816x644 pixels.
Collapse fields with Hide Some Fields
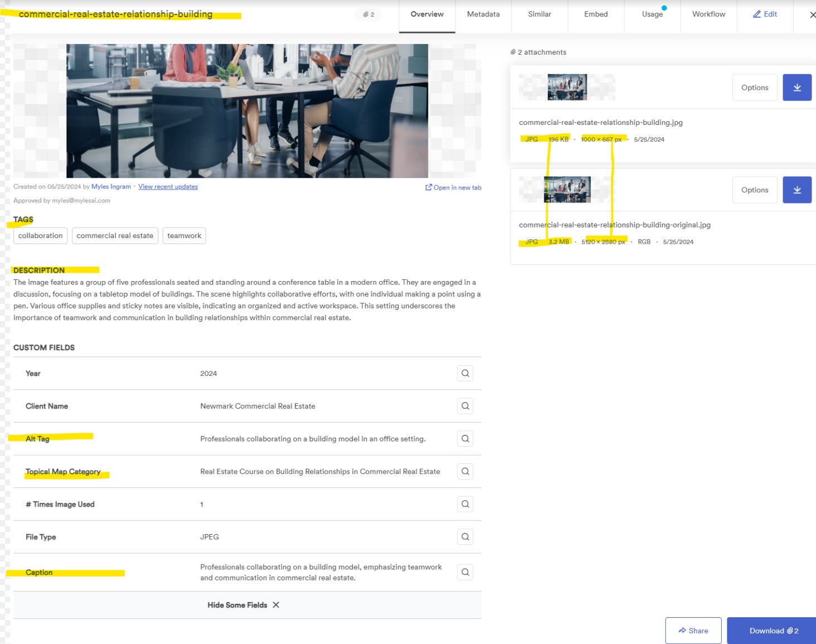click(x=244, y=605)
